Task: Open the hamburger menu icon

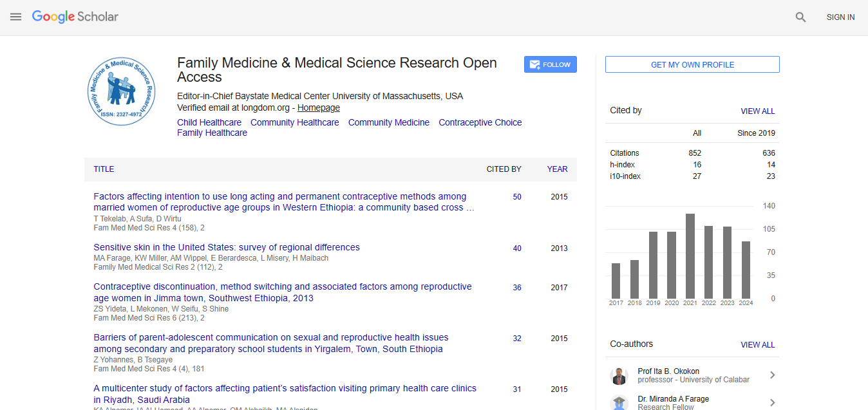Action: 16,17
